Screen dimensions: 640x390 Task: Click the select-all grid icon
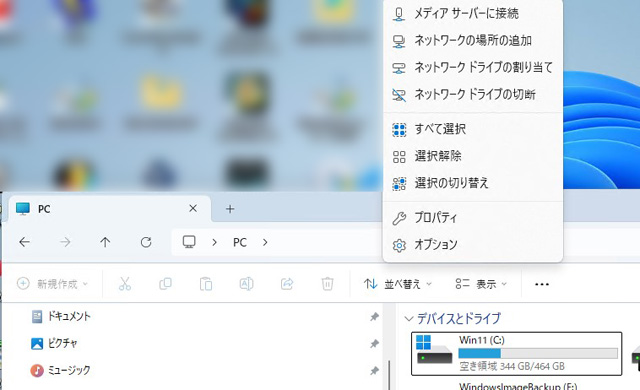(399, 130)
